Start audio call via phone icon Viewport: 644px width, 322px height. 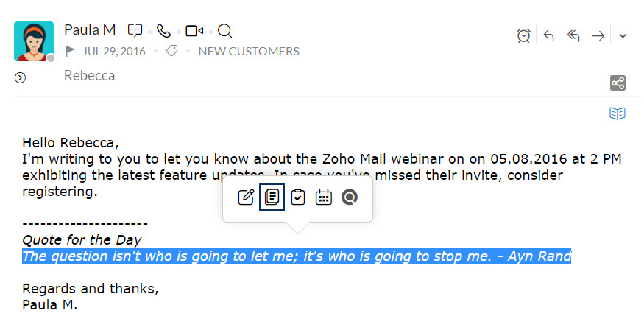pos(164,31)
